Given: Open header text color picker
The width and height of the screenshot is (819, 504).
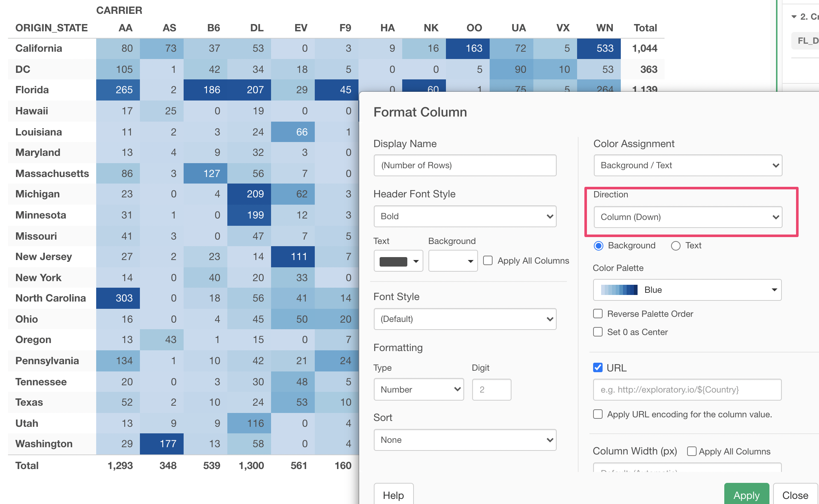Looking at the screenshot, I should click(x=399, y=261).
